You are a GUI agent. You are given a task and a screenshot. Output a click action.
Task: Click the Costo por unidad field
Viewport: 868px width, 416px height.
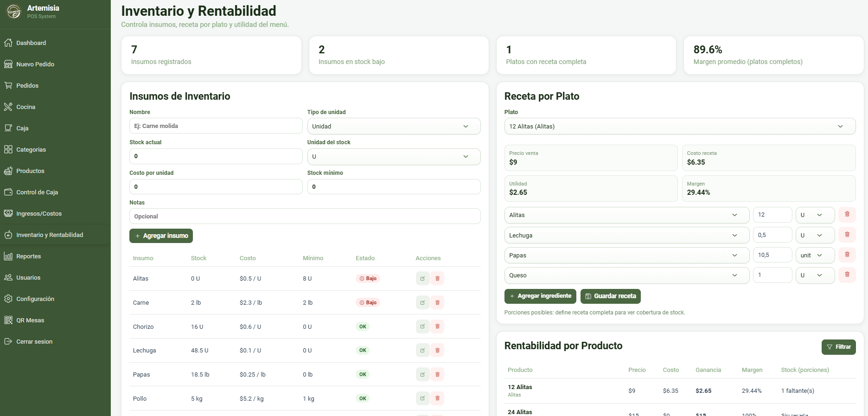point(216,186)
